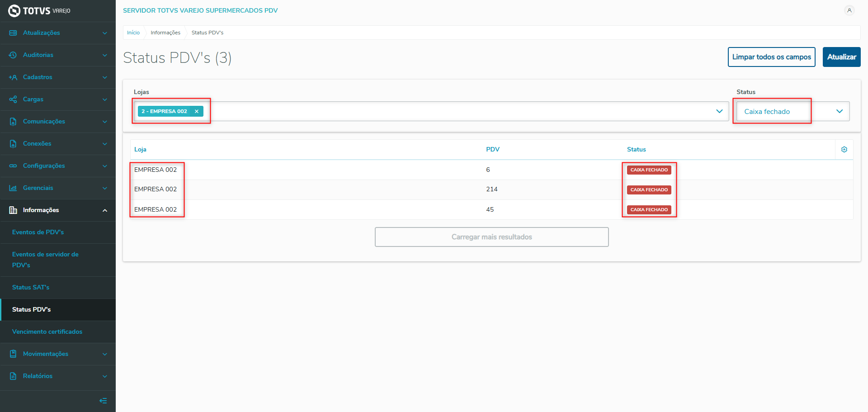Collapse the Informações menu chevron
This screenshot has width=868, height=412.
[105, 210]
